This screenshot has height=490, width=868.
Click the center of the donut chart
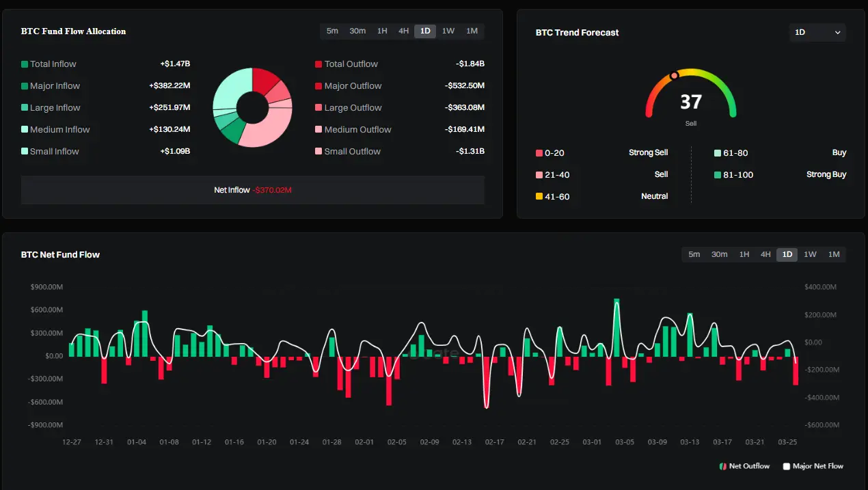coord(252,107)
